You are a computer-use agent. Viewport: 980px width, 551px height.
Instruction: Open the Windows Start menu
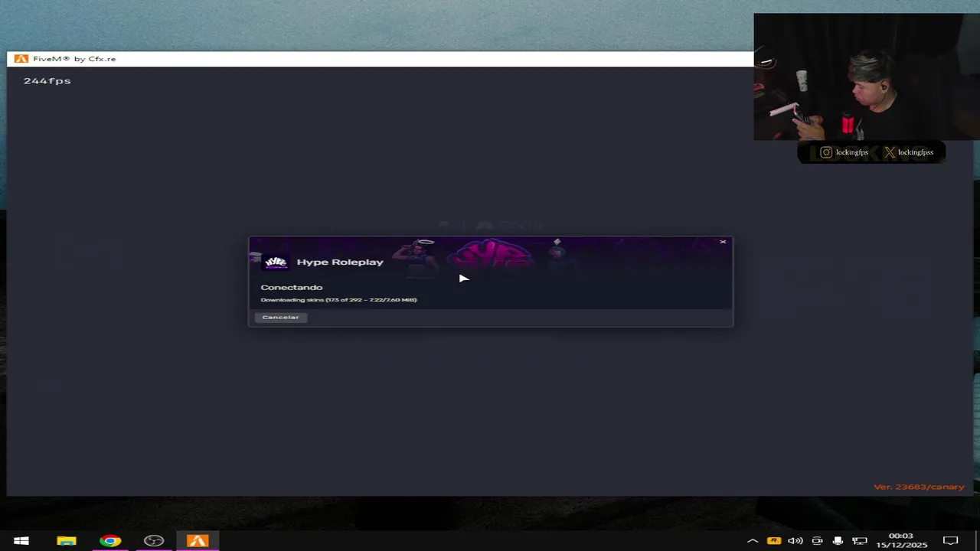(x=21, y=541)
